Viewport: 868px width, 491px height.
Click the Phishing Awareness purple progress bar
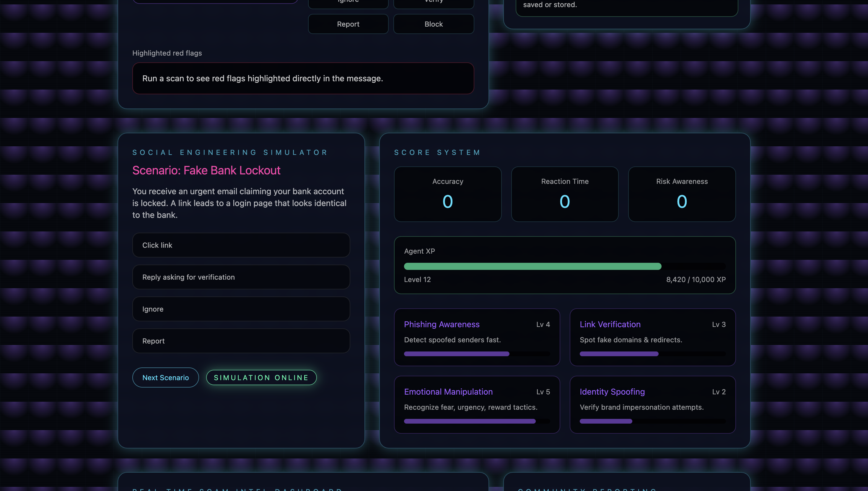click(457, 354)
